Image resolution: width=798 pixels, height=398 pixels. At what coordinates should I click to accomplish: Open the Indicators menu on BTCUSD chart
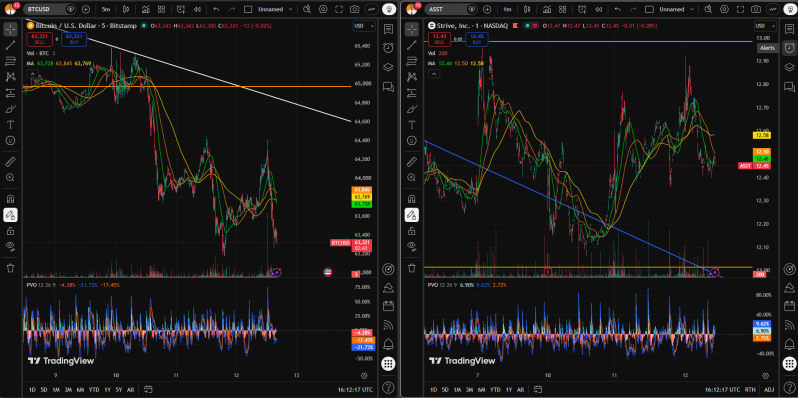click(146, 9)
